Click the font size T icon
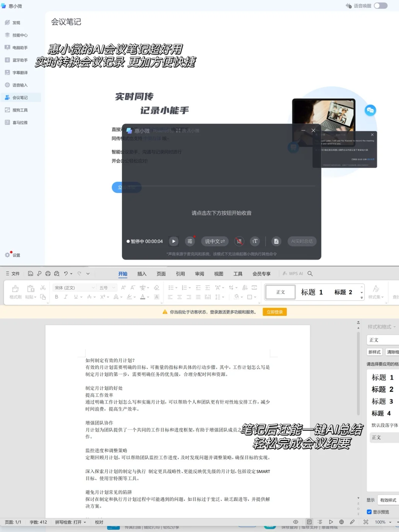Screen dimensions: 399x532 click(x=255, y=241)
